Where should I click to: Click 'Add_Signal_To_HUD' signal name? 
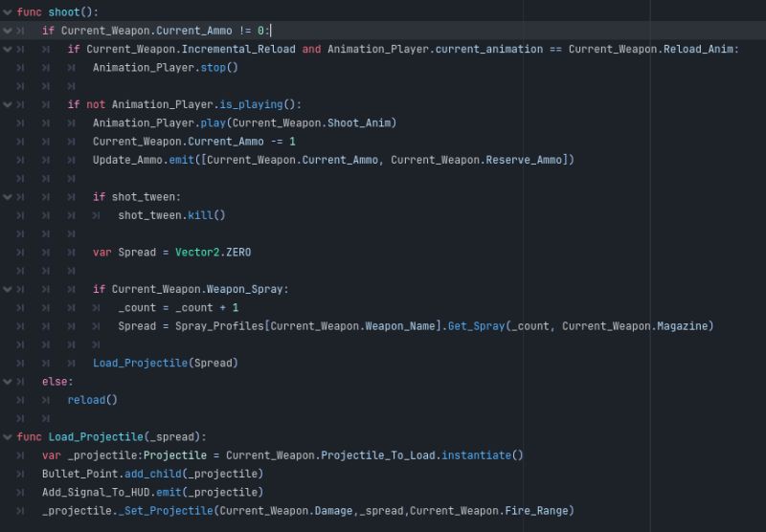click(x=96, y=493)
